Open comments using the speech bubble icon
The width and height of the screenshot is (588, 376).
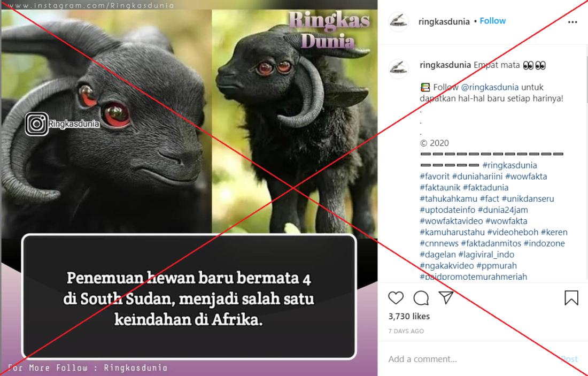point(421,298)
